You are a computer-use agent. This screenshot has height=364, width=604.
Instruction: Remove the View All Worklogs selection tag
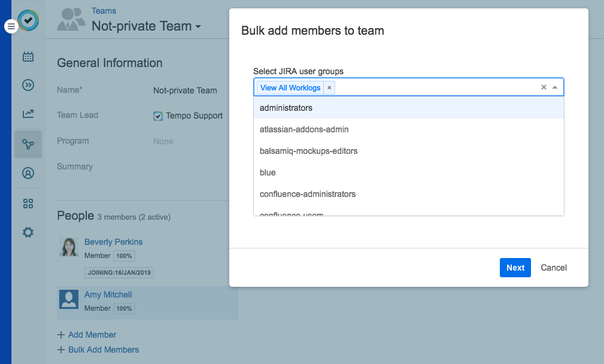click(x=329, y=87)
